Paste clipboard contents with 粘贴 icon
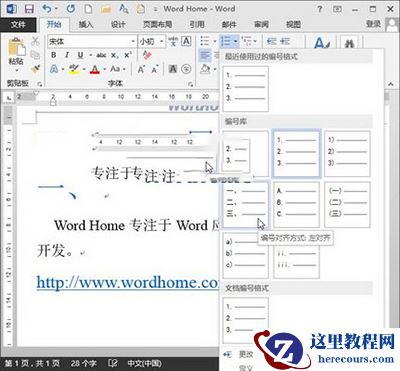This screenshot has width=400, height=371. click(16, 47)
